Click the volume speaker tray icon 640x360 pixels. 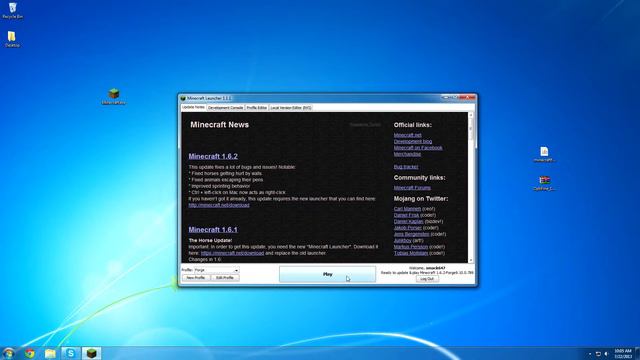pos(606,354)
